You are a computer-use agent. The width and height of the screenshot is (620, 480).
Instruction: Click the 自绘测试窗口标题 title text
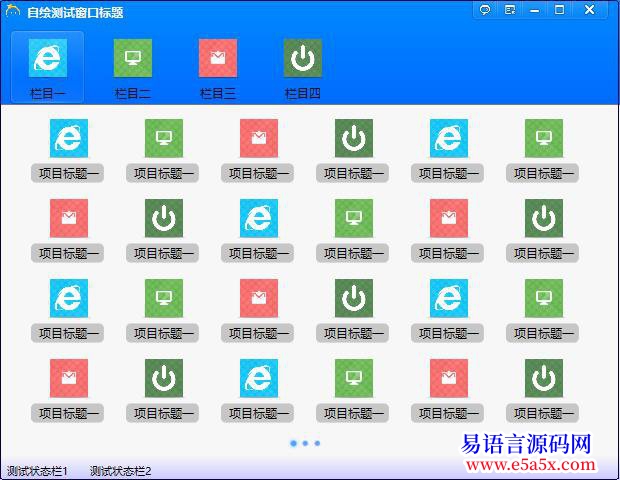75,13
